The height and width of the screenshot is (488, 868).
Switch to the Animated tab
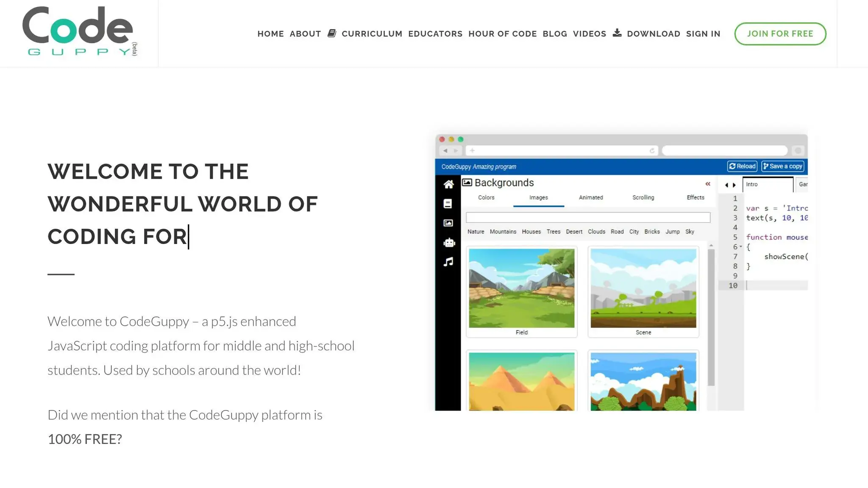tap(591, 197)
